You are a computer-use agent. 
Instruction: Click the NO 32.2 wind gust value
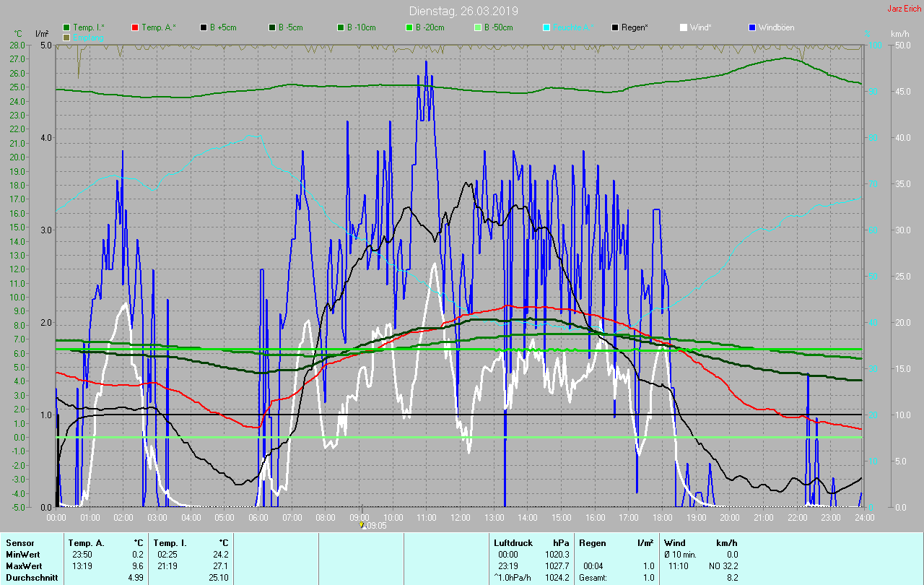click(x=724, y=566)
